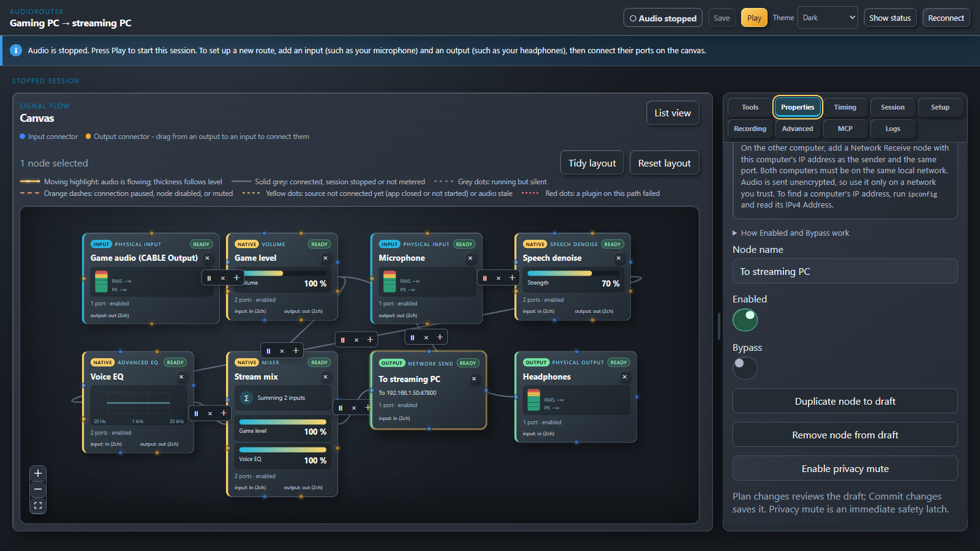
Task: Click Tidy layout
Action: pyautogui.click(x=592, y=163)
